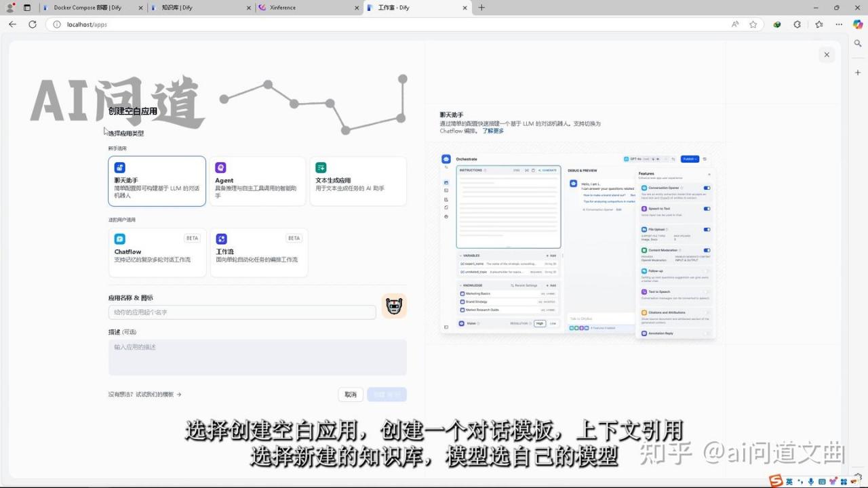Open read aloud from address bar
868x488 pixels.
(x=735, y=24)
